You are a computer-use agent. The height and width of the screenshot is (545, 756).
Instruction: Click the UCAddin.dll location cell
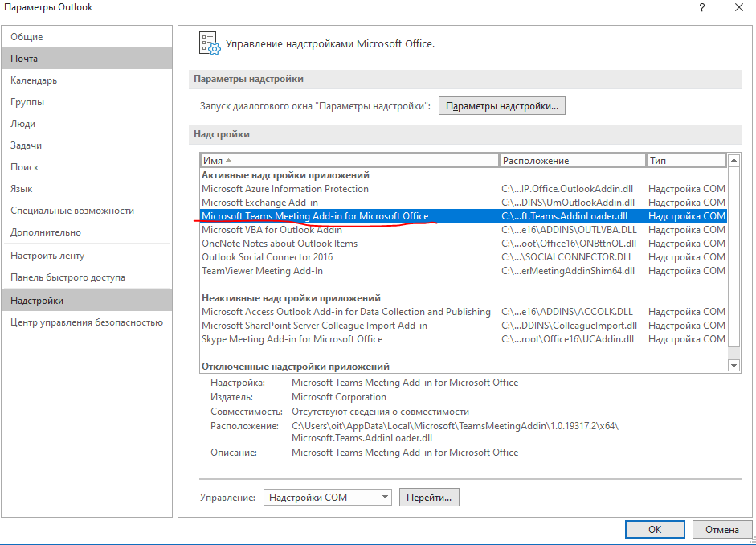567,339
